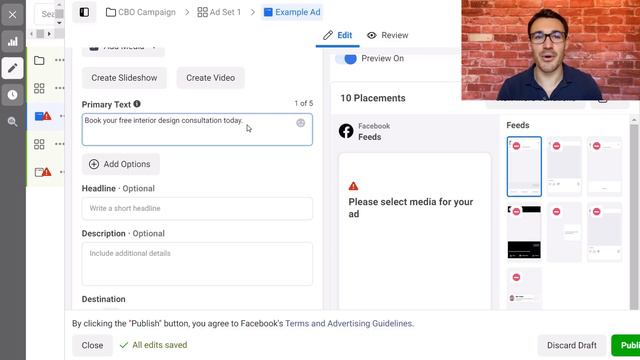Click the 10 Placements heading
Screen dimensions: 640x360
pos(373,98)
